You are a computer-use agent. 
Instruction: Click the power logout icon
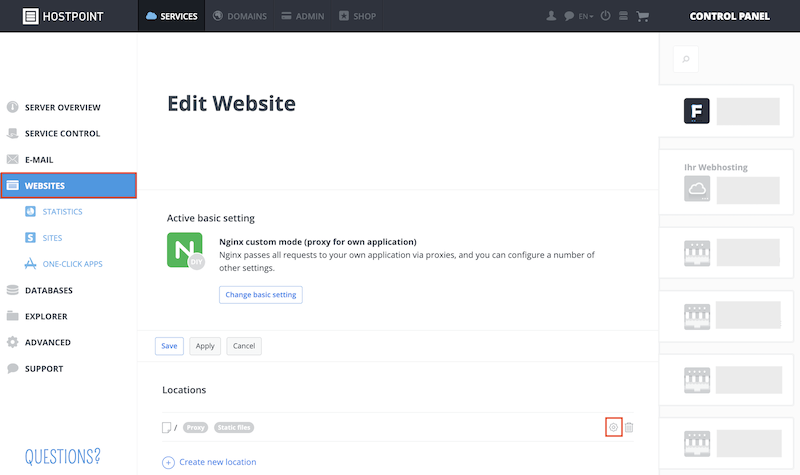point(605,16)
